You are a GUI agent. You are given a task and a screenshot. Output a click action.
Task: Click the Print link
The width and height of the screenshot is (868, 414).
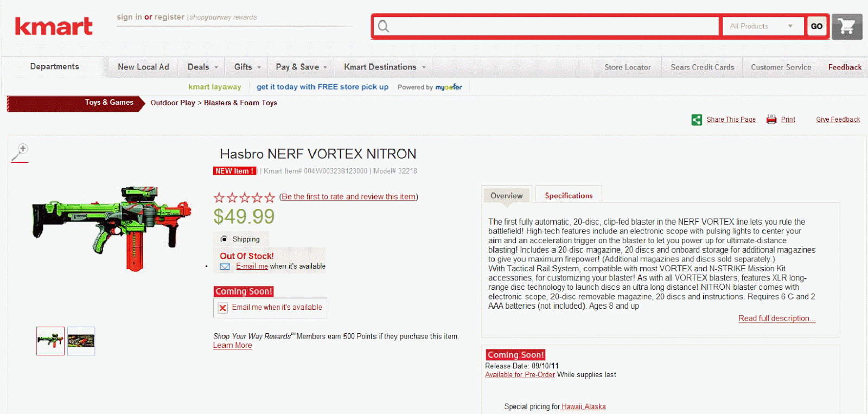click(788, 119)
